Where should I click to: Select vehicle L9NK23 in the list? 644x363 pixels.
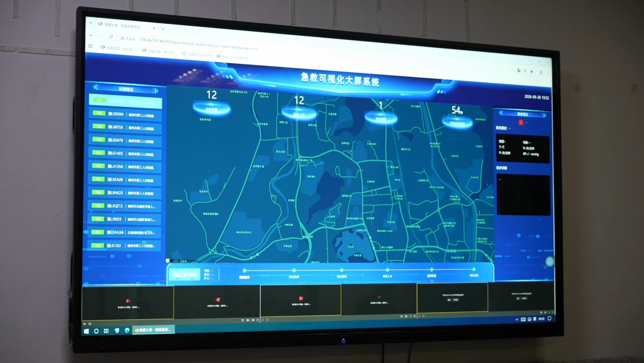[125, 193]
